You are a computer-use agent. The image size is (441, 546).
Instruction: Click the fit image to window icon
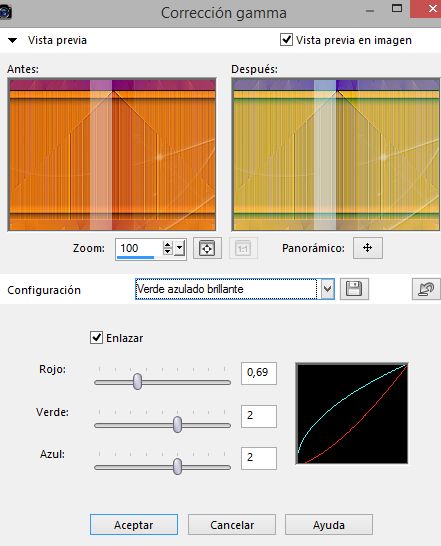(207, 248)
